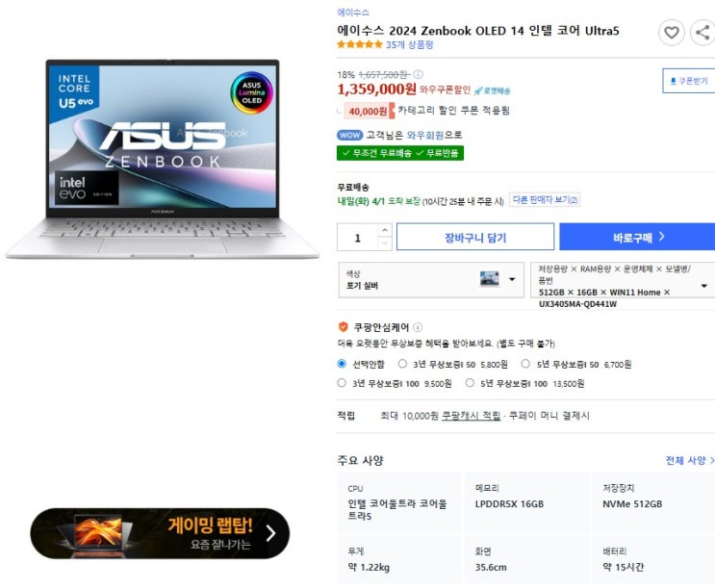Decrease quantity with the down arrow
The height and width of the screenshot is (588, 715).
(x=385, y=243)
